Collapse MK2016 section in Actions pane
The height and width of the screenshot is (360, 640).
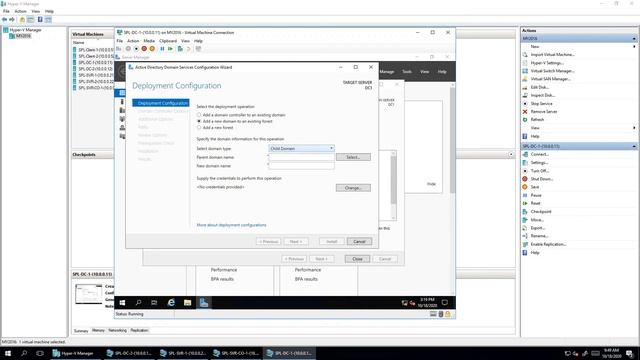(x=634, y=39)
